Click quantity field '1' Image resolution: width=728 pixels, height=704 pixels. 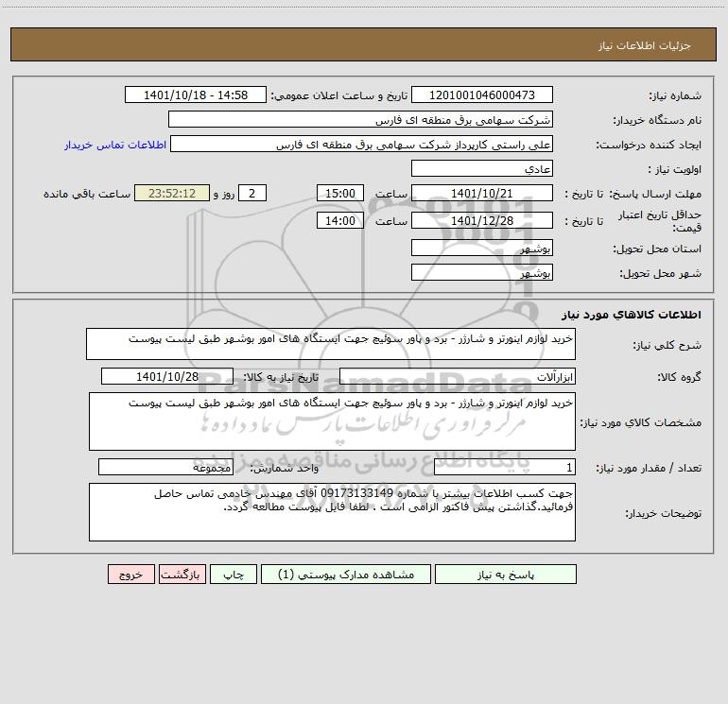tap(505, 468)
